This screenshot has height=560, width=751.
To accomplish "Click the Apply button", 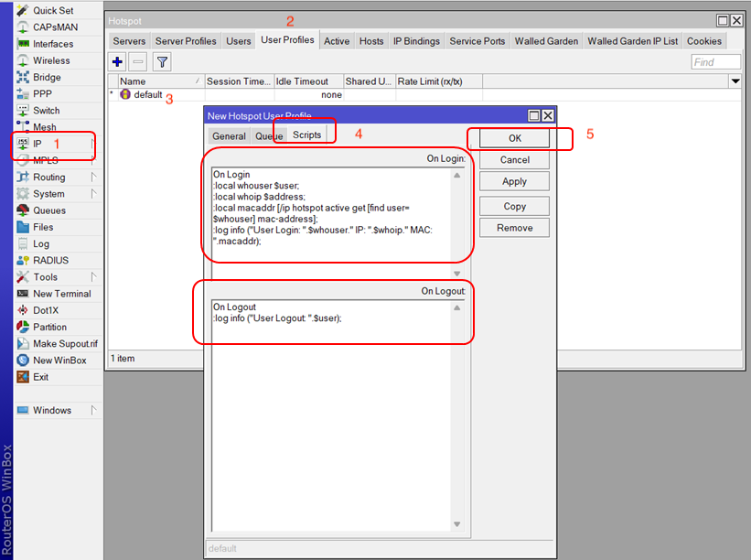I will pyautogui.click(x=514, y=181).
